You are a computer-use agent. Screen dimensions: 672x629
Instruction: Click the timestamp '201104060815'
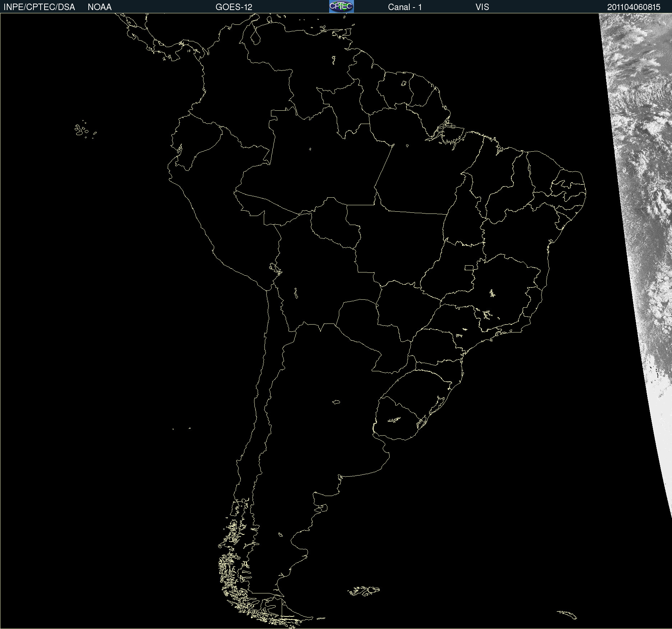[x=634, y=7]
